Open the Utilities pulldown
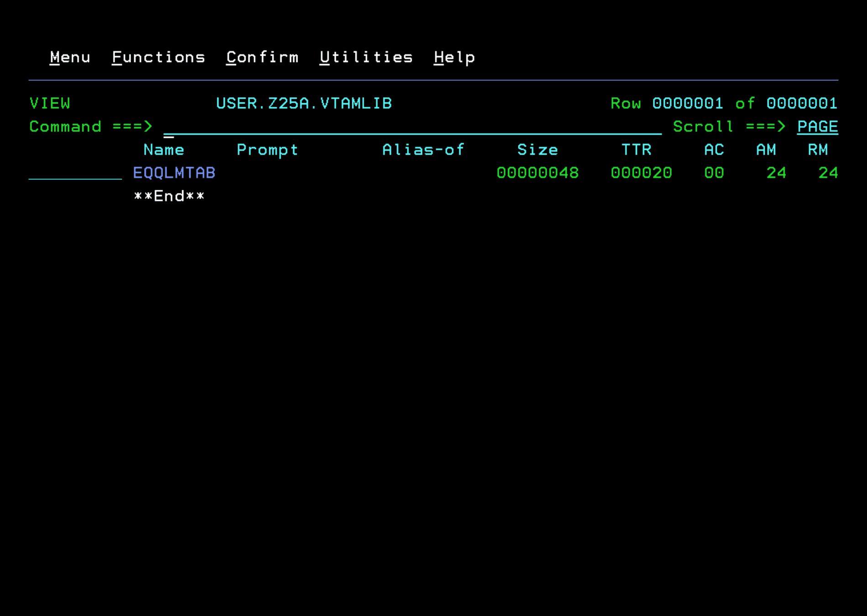 [x=366, y=57]
